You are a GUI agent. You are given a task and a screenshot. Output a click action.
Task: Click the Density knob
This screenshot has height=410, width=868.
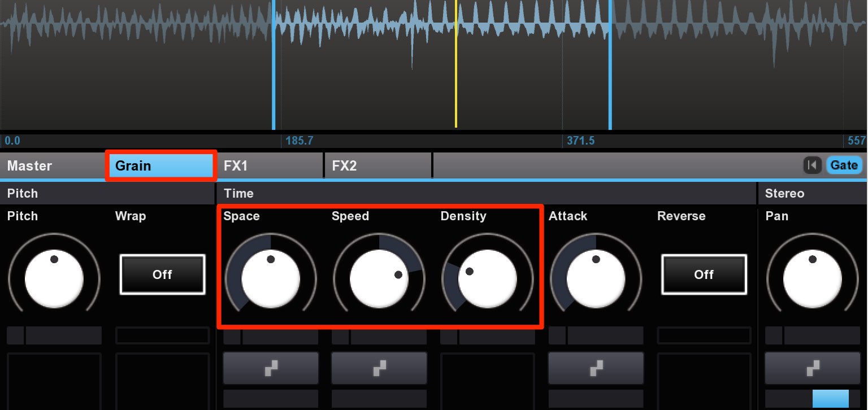tap(488, 278)
